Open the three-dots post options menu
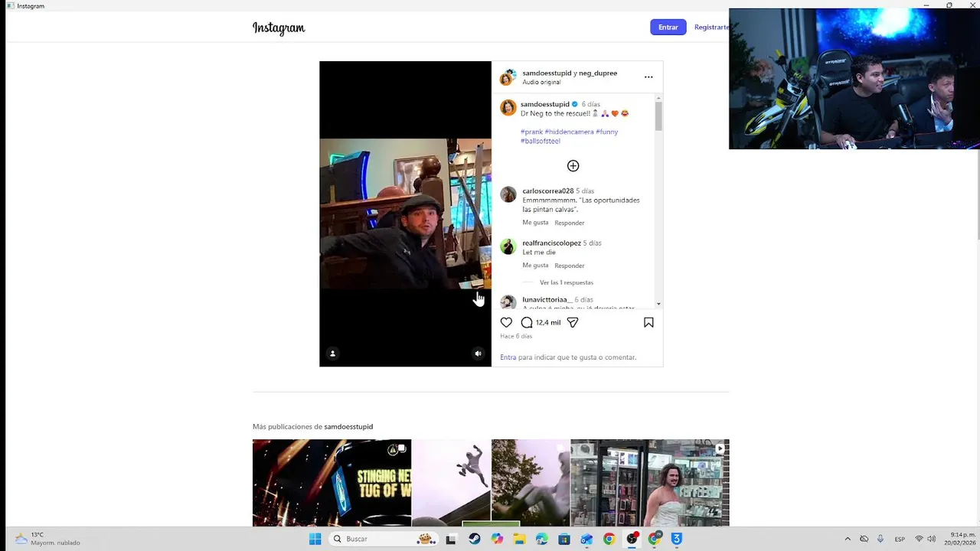 click(648, 77)
